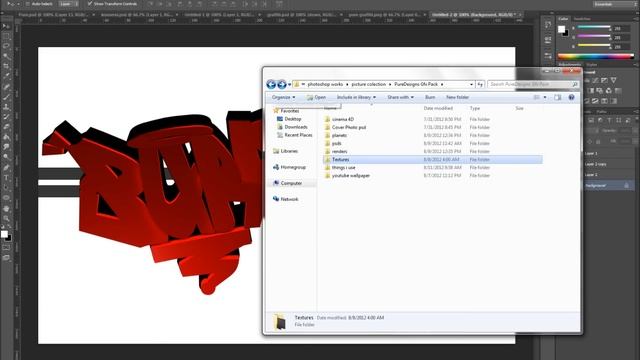640x360 pixels.
Task: Click Open in Explorer toolbar
Action: click(x=316, y=97)
